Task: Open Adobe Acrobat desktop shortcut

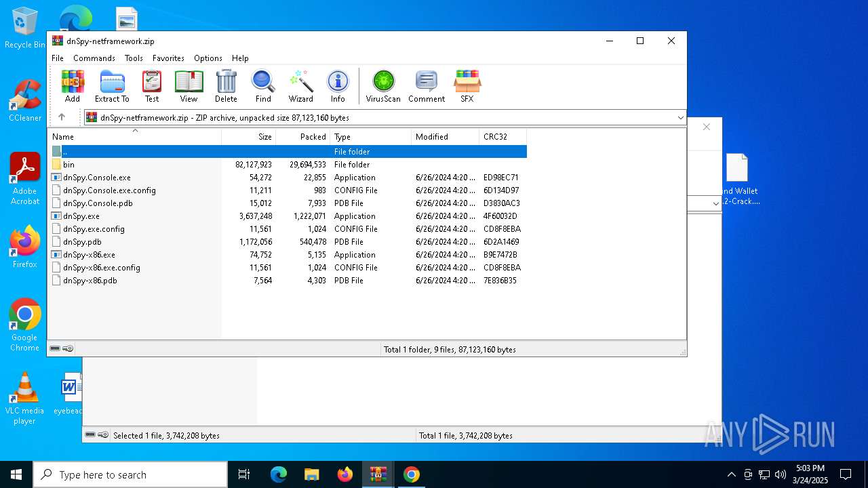Action: tap(25, 179)
